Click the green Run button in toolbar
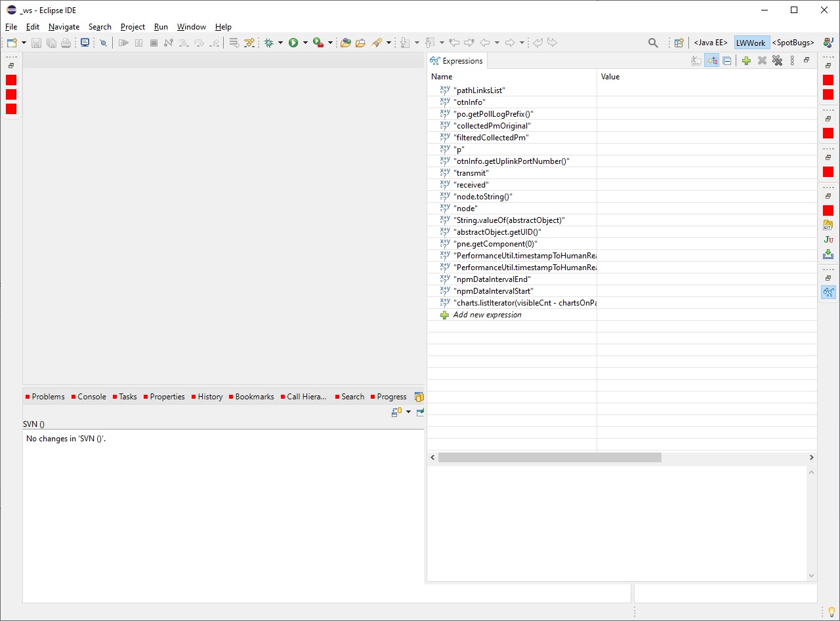 tap(293, 43)
